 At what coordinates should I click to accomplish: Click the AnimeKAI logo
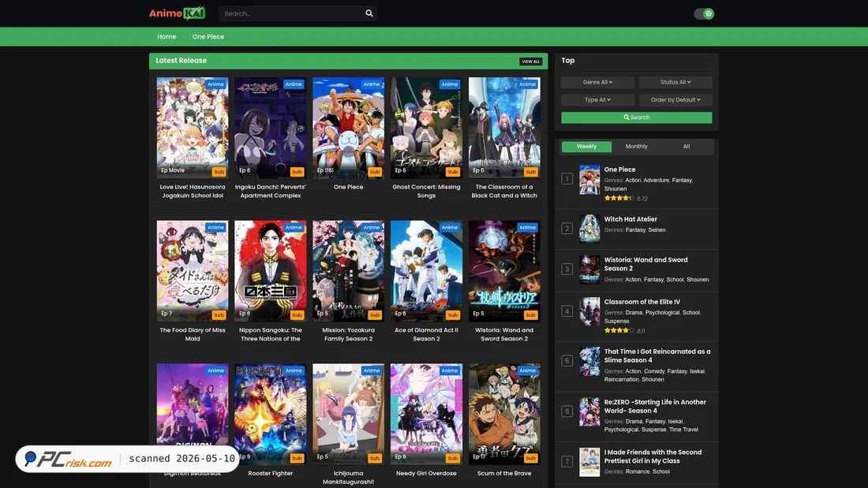click(177, 13)
